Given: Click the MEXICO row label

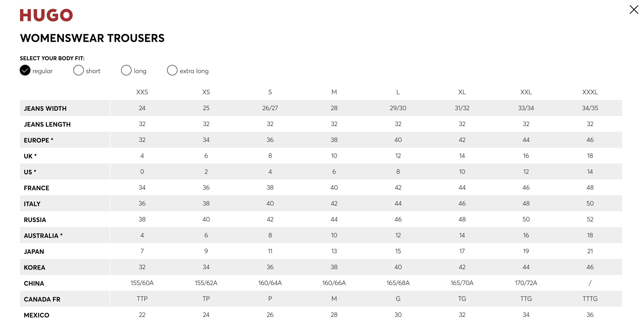Looking at the screenshot, I should pos(37,315).
